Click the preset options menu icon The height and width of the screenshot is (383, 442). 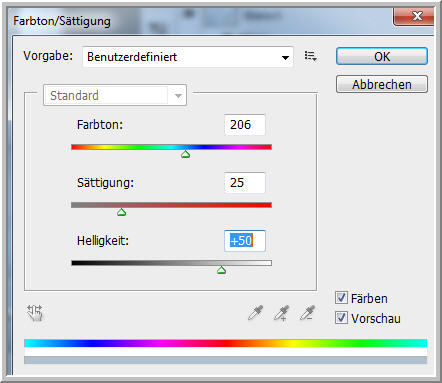pos(310,56)
